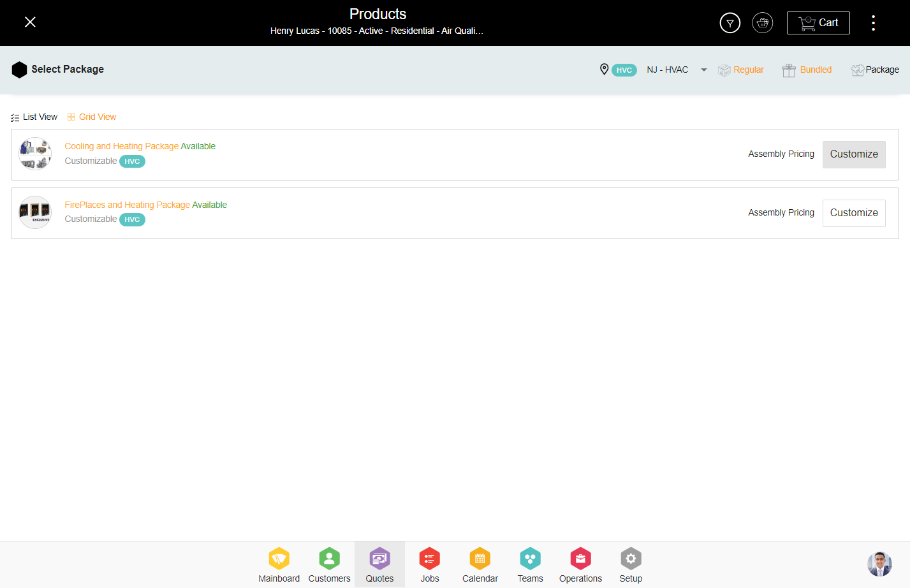Open Operations in the bottom navigation
Screen dimensions: 910x588
point(581,565)
